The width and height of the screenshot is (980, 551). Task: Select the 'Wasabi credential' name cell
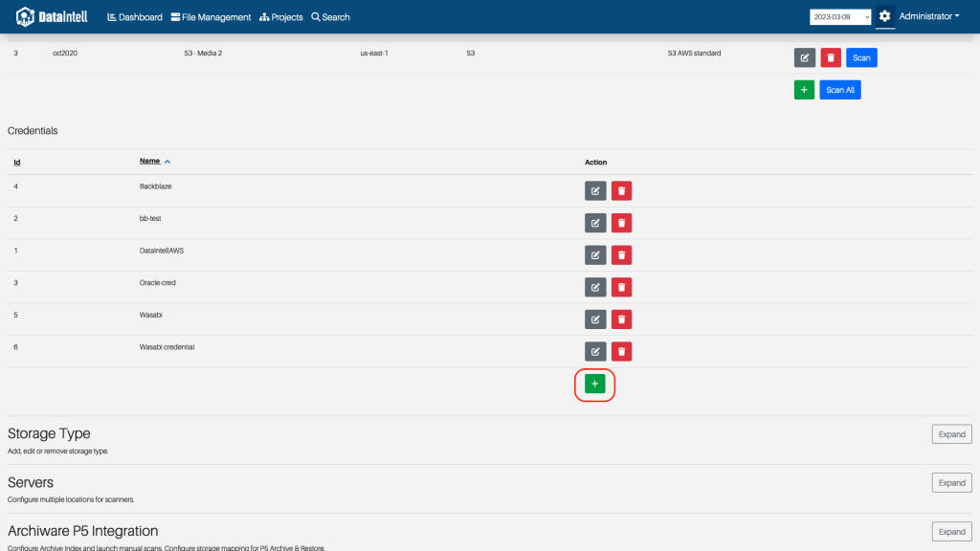[167, 346]
